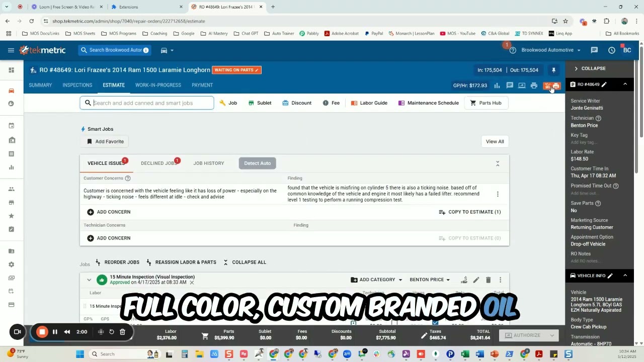Open the BC user avatar menu
644x362 pixels.
coord(627,50)
